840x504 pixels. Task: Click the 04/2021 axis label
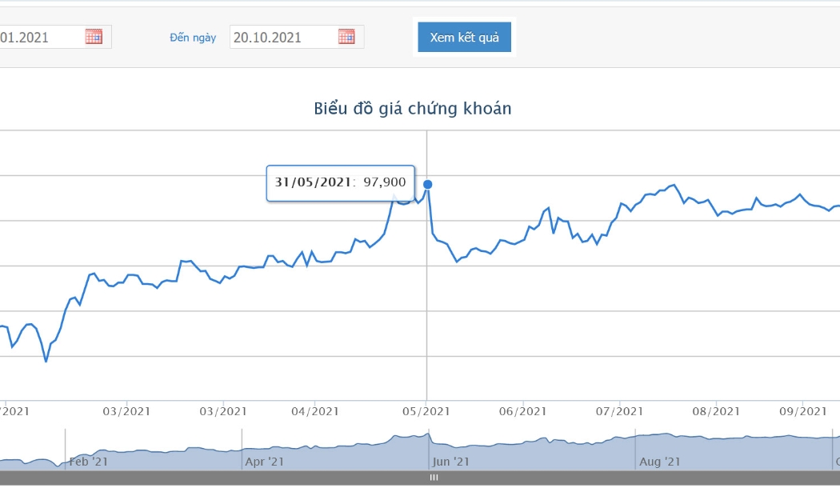click(x=315, y=411)
